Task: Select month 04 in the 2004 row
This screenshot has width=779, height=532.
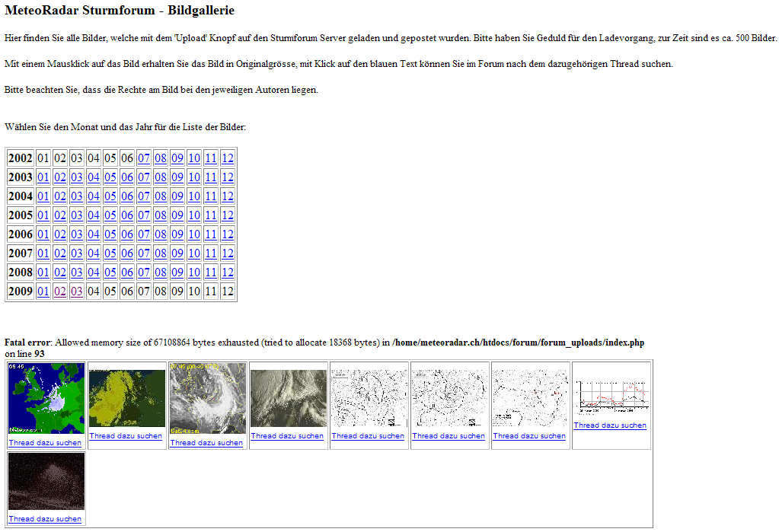Action: point(94,196)
